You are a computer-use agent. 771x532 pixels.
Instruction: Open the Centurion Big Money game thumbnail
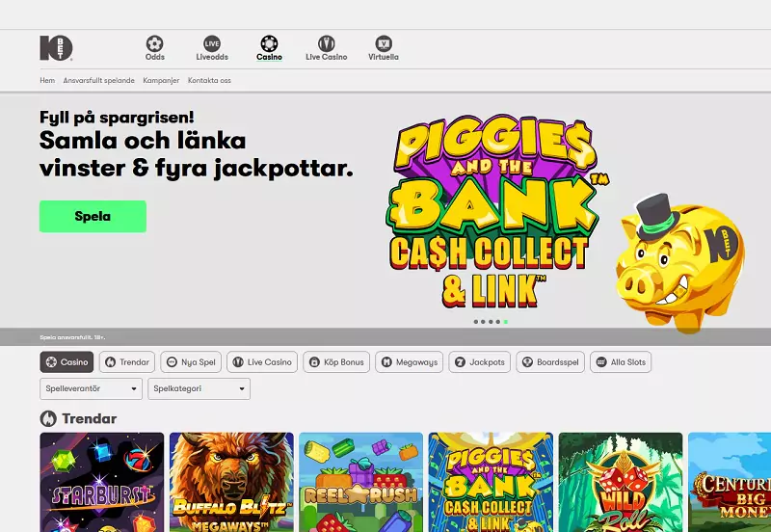pos(730,482)
